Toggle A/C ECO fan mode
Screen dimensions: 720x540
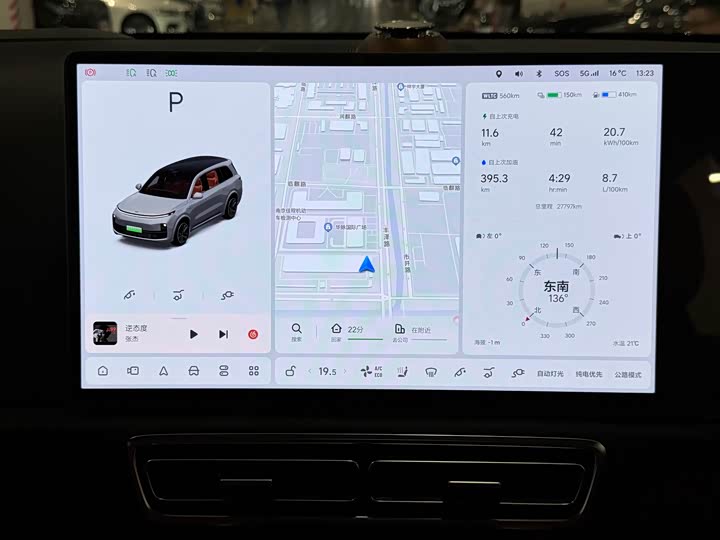[371, 372]
